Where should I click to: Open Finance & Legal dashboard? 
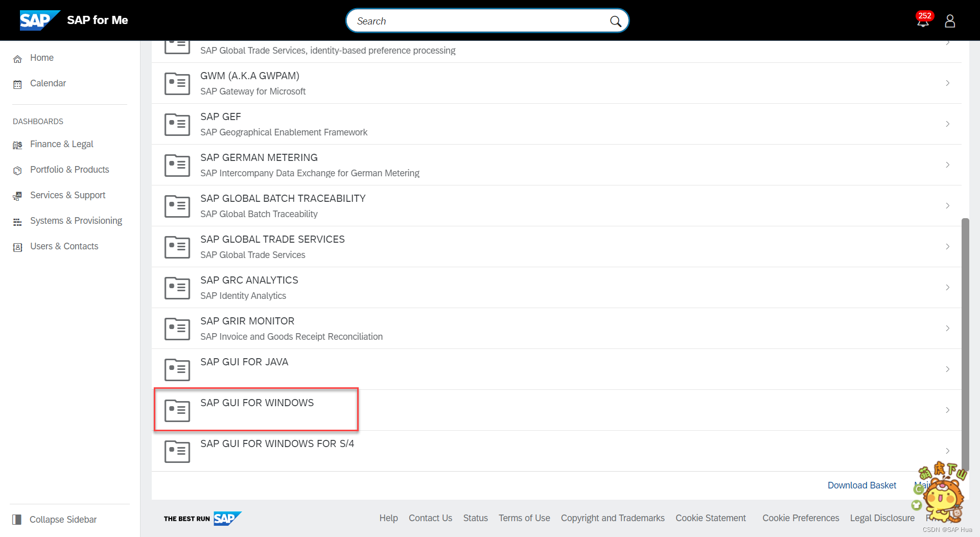pos(62,144)
